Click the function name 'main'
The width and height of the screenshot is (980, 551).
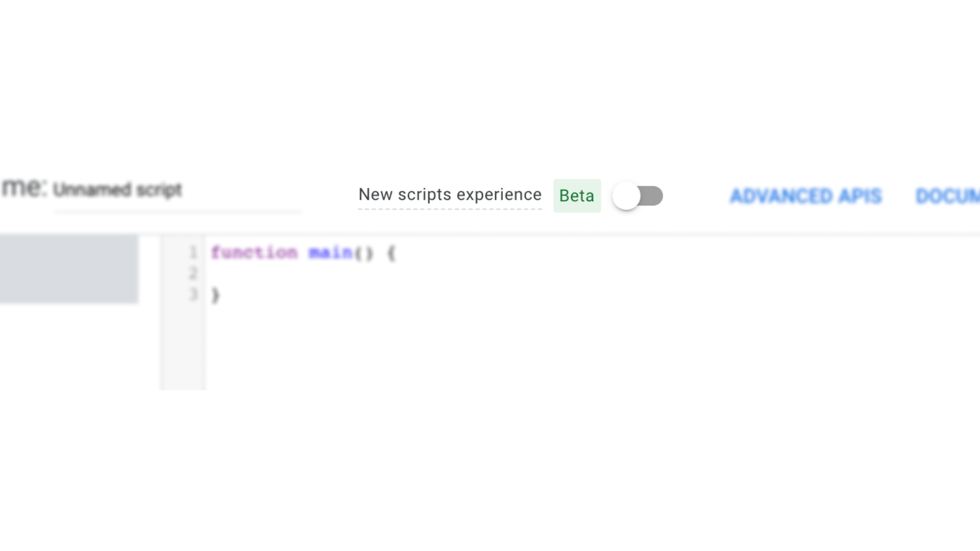point(330,253)
